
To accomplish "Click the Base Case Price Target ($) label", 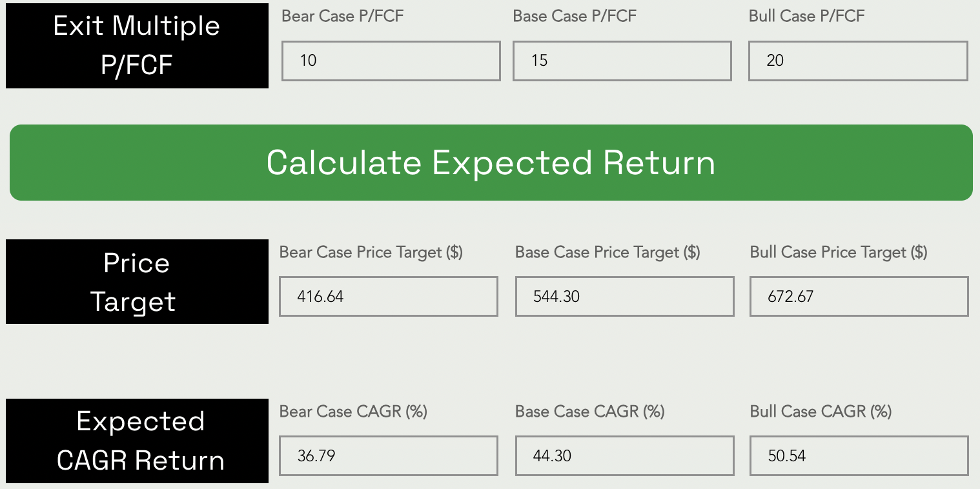I will click(x=607, y=252).
